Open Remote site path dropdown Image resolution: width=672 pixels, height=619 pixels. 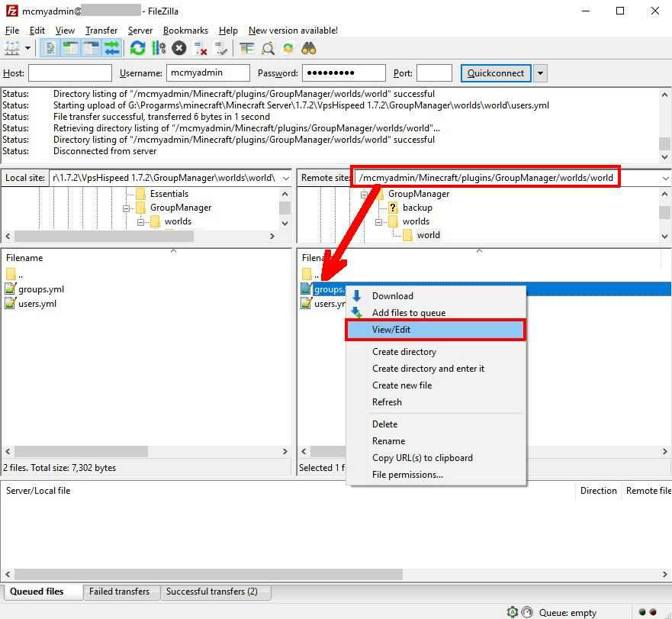(x=666, y=178)
